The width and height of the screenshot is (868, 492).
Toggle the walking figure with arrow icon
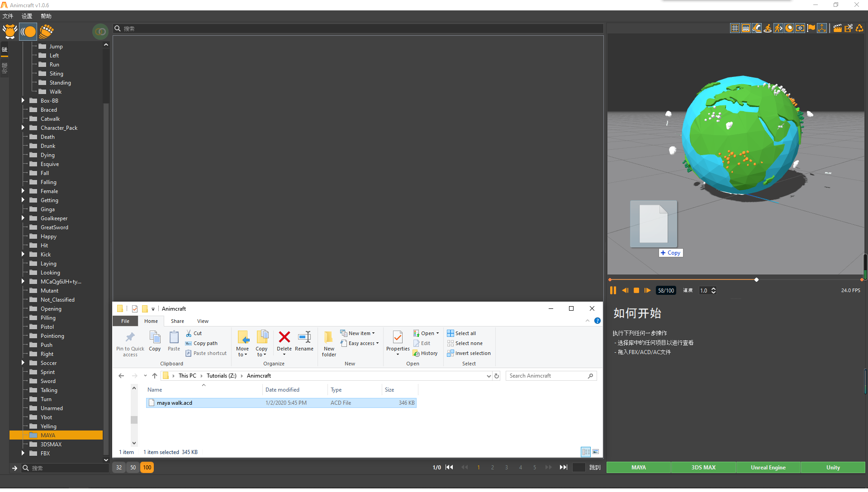click(x=778, y=28)
